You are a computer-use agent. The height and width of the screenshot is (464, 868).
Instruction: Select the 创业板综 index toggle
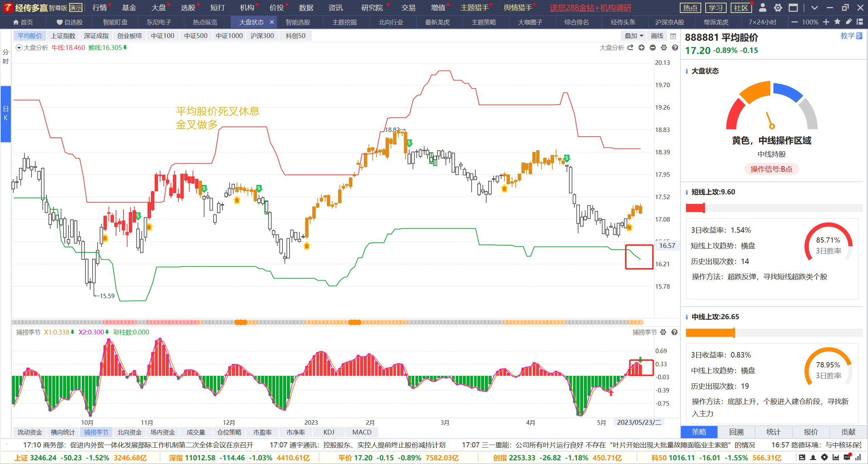click(x=130, y=36)
